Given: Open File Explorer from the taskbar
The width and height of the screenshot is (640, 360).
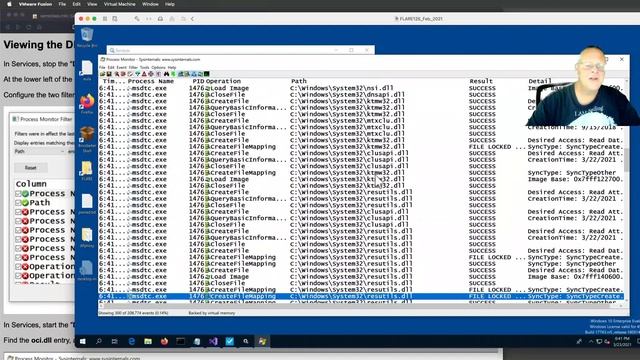Looking at the screenshot, I should pyautogui.click(x=148, y=341).
